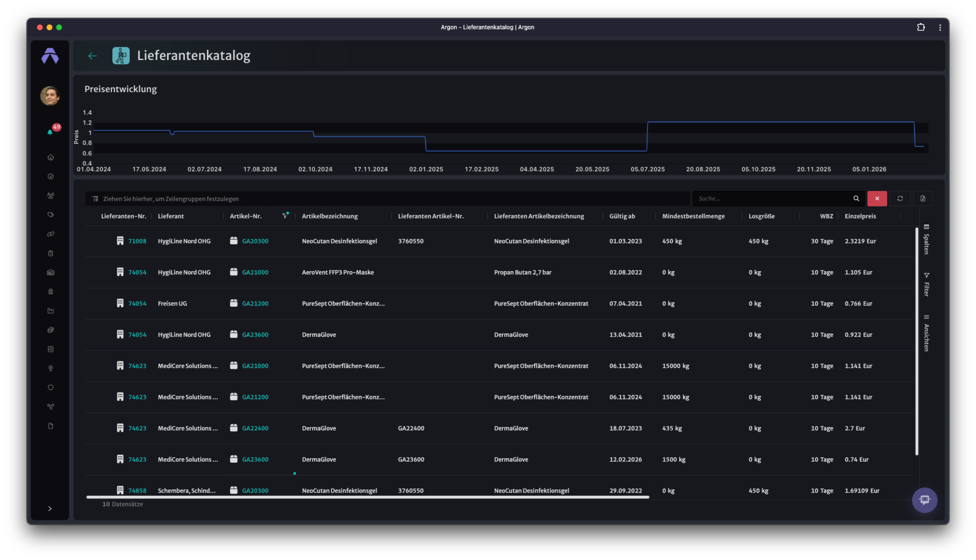Screen dimensions: 976x560
Task: Click the shield icon in sidebar
Action: pos(50,388)
